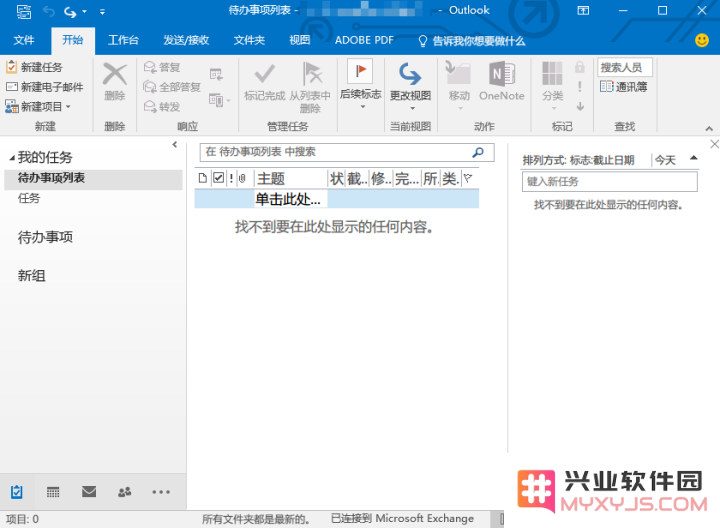Set low importance down-arrow icon
The width and height of the screenshot is (720, 528).
point(580,107)
